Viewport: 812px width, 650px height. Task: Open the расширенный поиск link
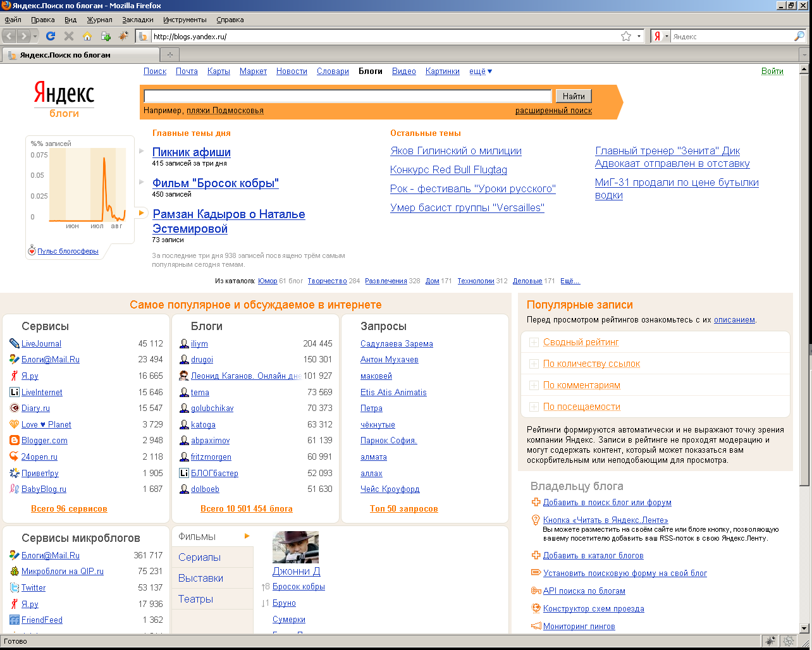pyautogui.click(x=553, y=111)
